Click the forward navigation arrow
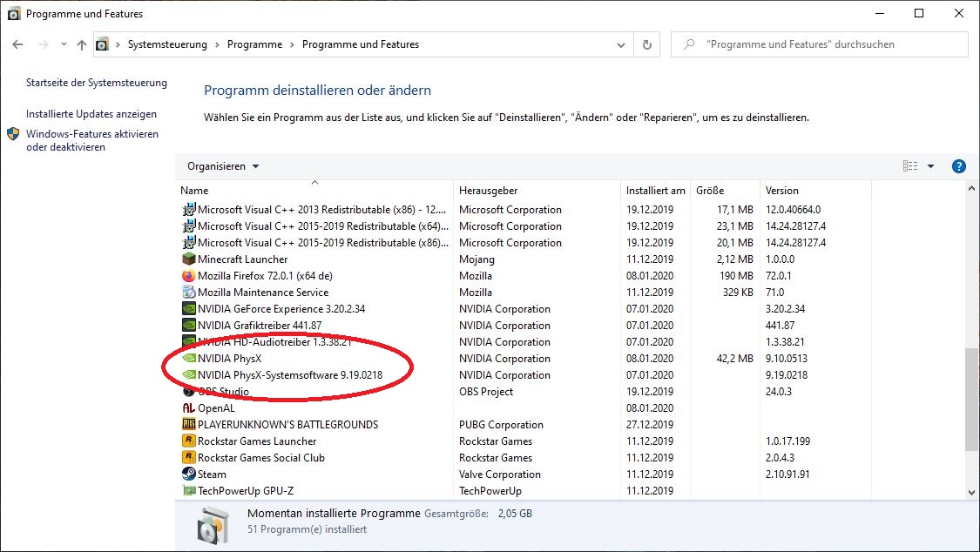Screen dimensions: 980x552 [44, 44]
